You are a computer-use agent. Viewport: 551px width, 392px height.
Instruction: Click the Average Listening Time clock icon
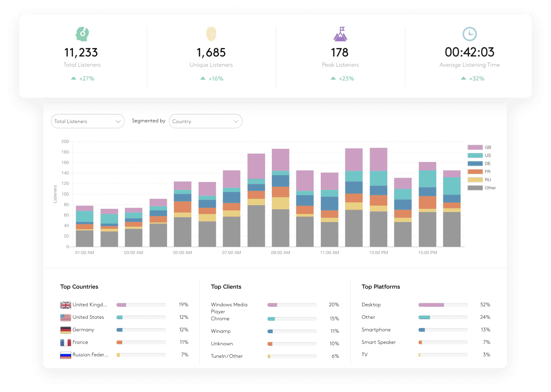pos(469,34)
